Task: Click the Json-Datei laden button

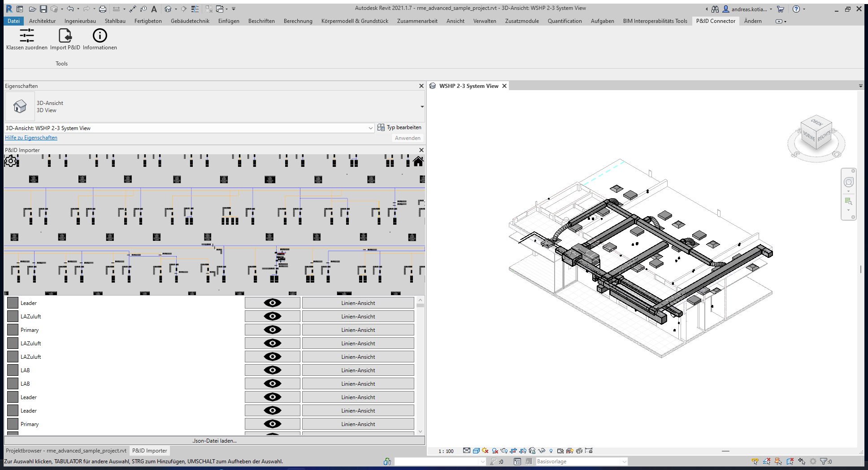Action: point(214,441)
